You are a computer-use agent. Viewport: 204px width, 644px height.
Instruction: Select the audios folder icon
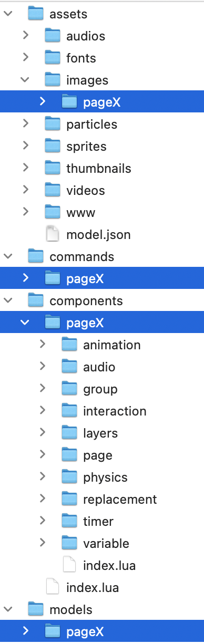tap(53, 36)
